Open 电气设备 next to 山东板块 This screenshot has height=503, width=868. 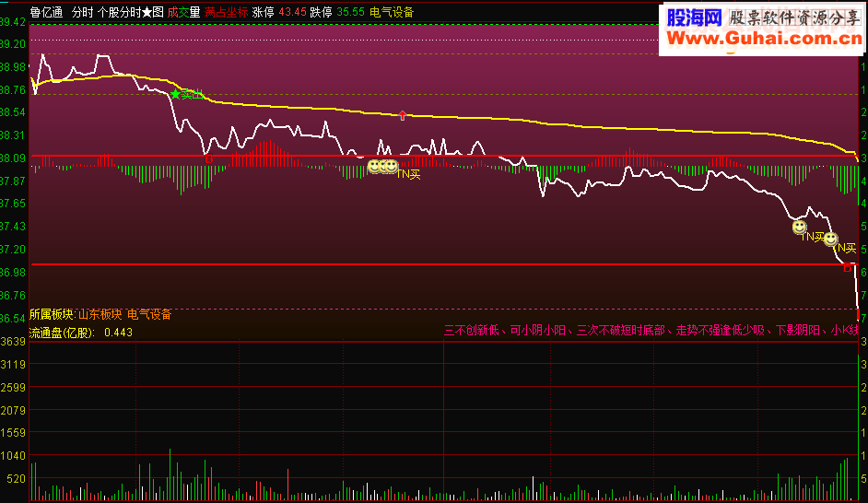point(149,314)
